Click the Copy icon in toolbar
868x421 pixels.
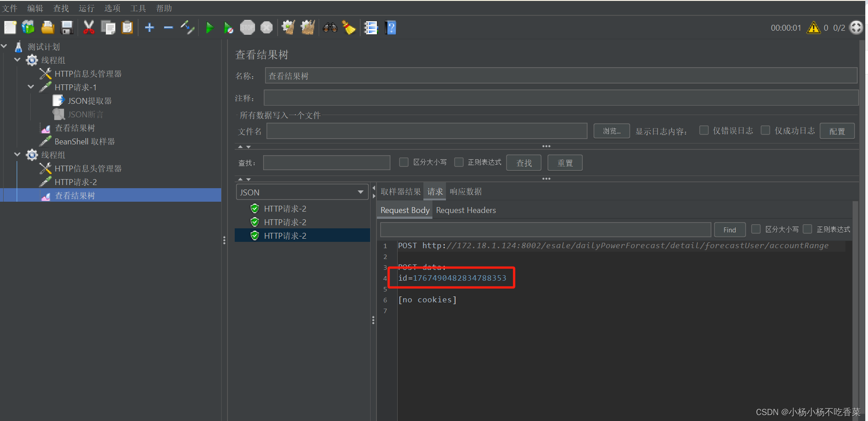(108, 28)
